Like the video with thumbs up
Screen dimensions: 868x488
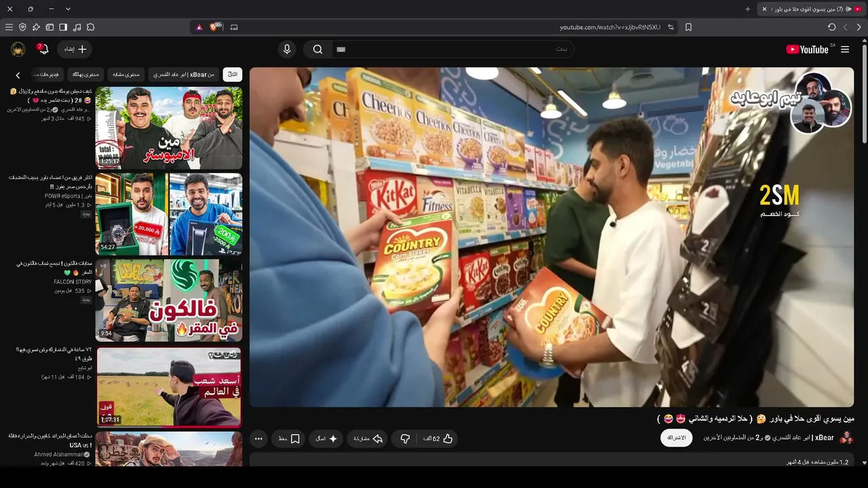438,439
